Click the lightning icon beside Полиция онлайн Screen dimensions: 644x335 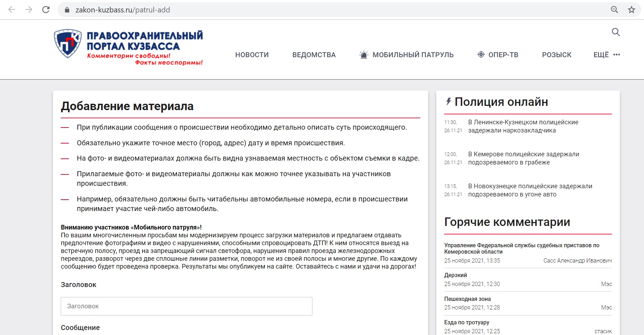point(448,102)
